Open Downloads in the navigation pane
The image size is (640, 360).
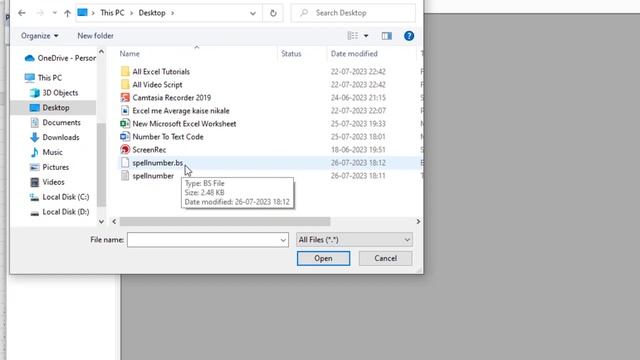click(55, 138)
